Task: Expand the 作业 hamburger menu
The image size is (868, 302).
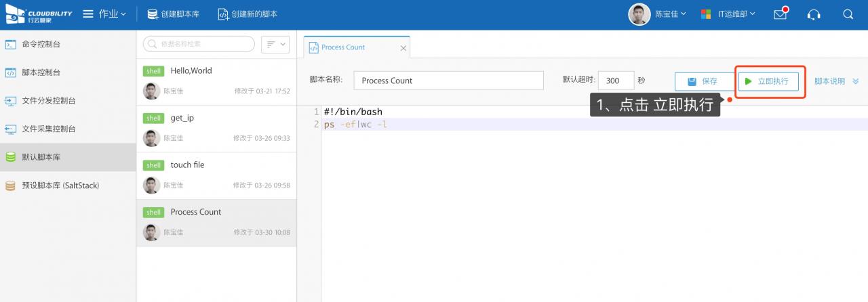Action: click(x=104, y=14)
